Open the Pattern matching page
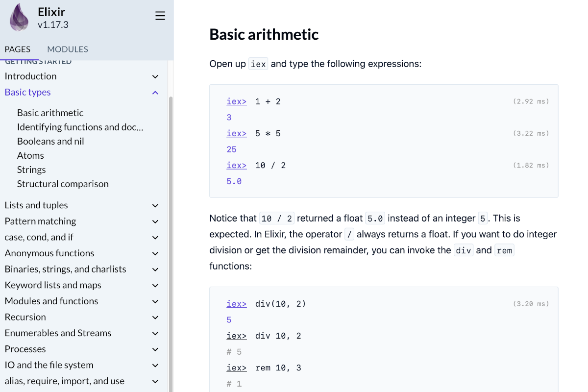Viewport: 588px width, 392px height. 40,221
